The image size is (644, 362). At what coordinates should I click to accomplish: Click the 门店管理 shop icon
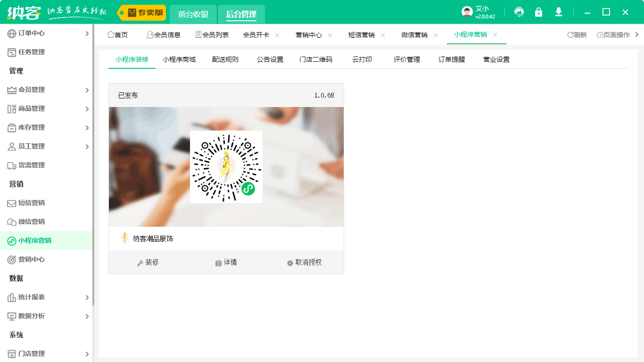[x=12, y=354]
